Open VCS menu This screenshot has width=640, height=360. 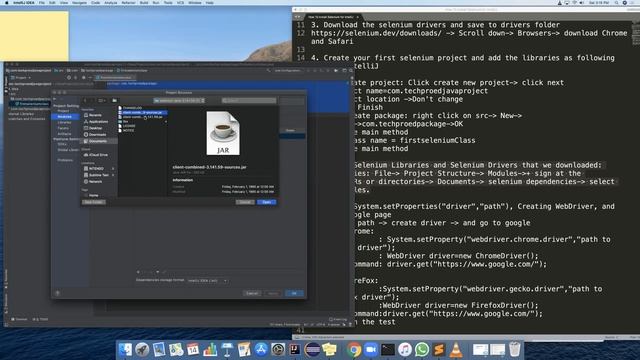point(180,2)
